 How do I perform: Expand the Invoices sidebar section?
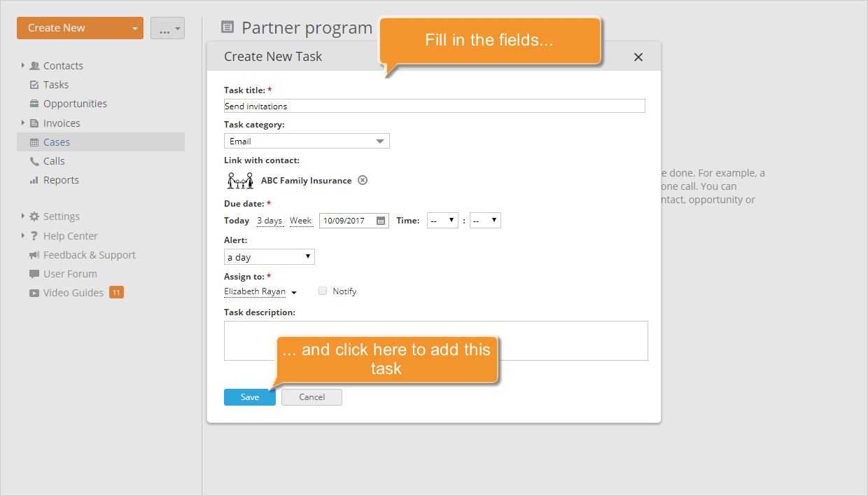pos(22,123)
